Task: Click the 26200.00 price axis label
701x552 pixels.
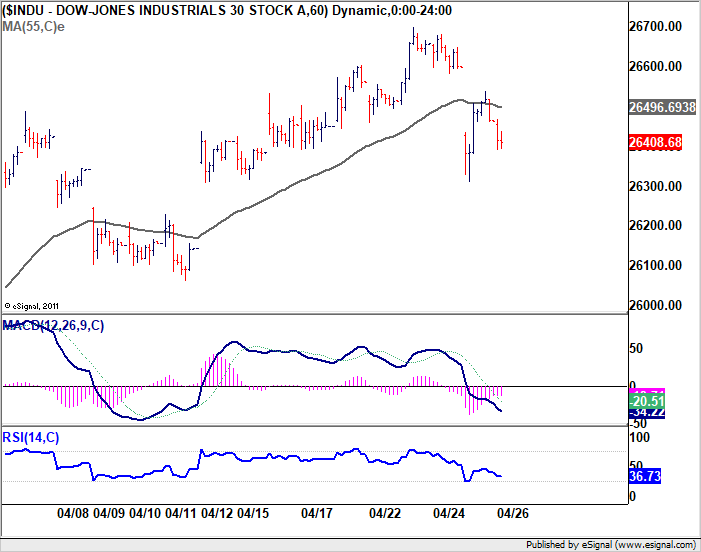Action: coord(655,225)
